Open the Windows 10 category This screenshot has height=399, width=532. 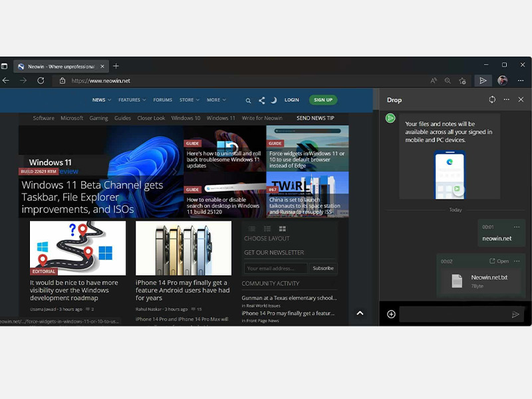(x=186, y=118)
